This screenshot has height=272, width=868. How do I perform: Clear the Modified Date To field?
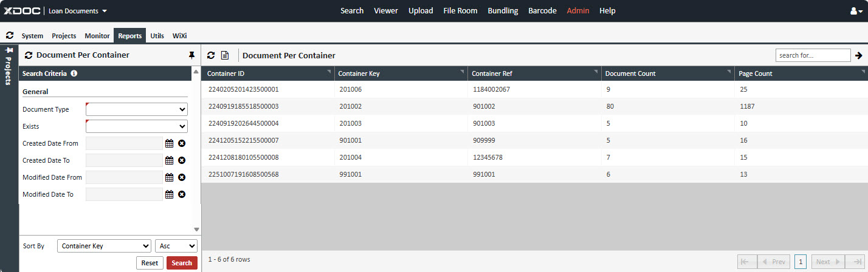(182, 194)
